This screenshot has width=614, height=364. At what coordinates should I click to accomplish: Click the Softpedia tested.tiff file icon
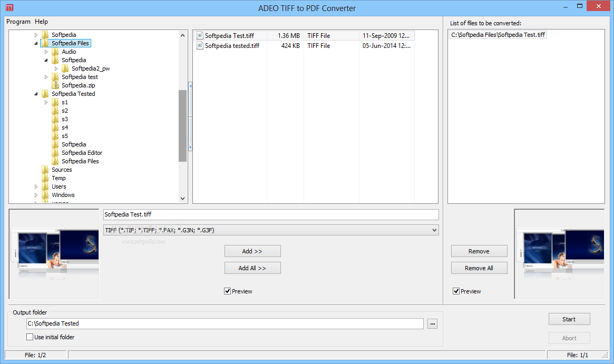point(200,46)
